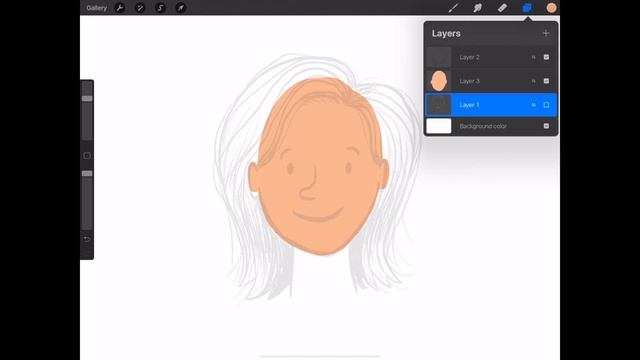Image resolution: width=640 pixels, height=360 pixels.
Task: Activate the Selection S tool
Action: (160, 8)
